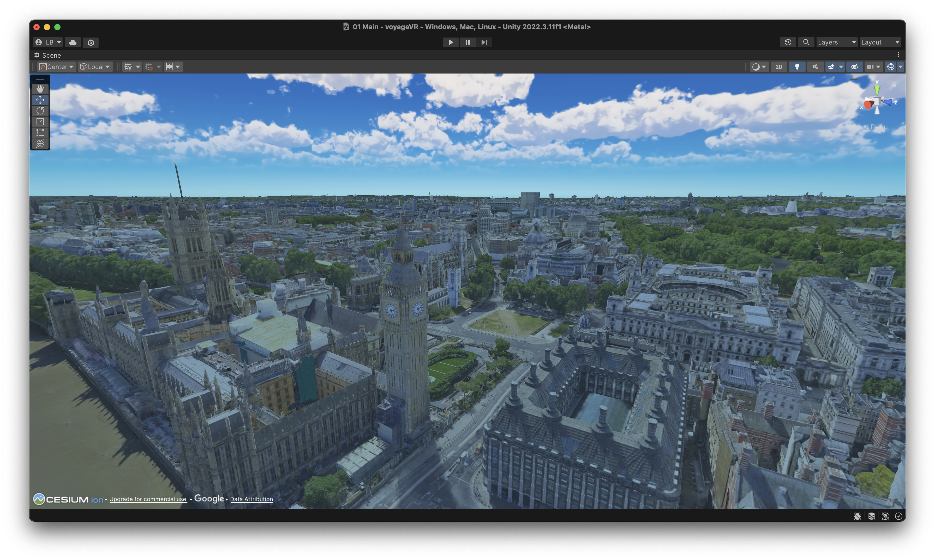Open the Data Attribution link

coord(251,499)
